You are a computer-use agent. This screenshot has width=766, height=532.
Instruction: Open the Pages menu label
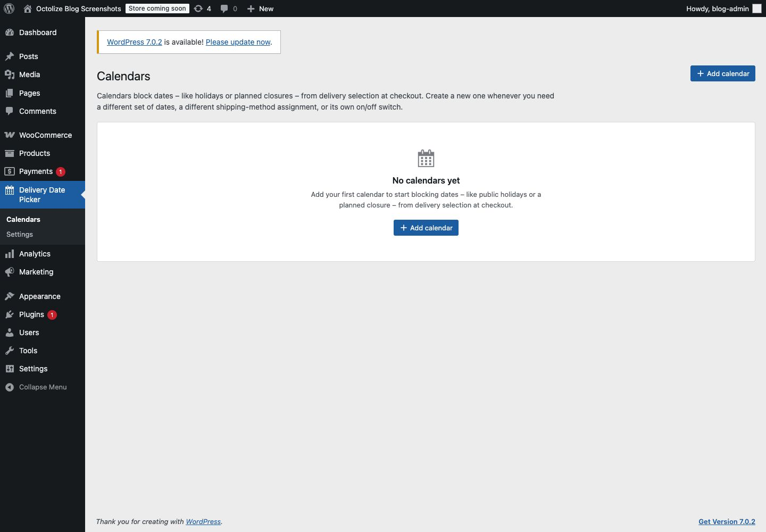(30, 93)
